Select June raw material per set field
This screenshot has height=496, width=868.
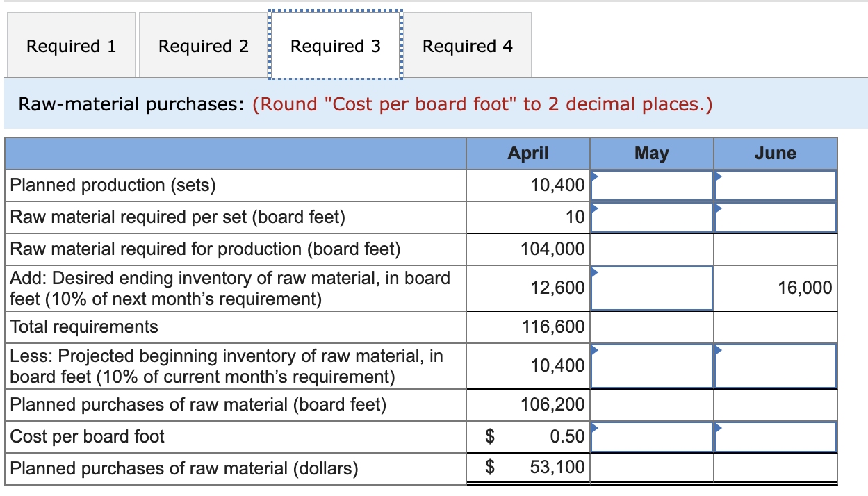pos(776,217)
